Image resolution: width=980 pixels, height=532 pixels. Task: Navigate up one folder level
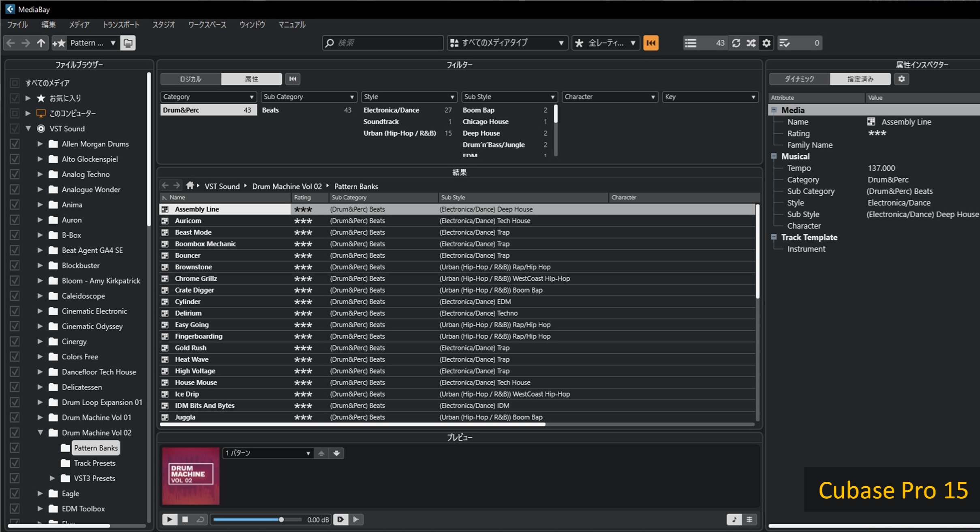(41, 43)
